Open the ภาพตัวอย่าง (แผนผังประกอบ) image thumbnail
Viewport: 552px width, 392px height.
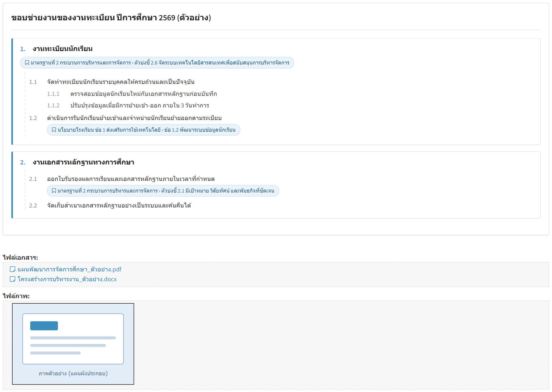(x=73, y=344)
